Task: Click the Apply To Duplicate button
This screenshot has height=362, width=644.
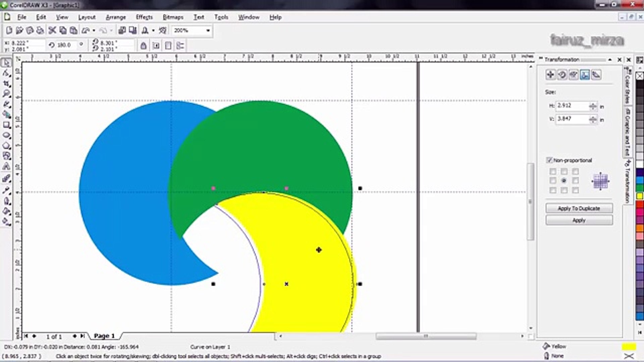Action: point(579,208)
